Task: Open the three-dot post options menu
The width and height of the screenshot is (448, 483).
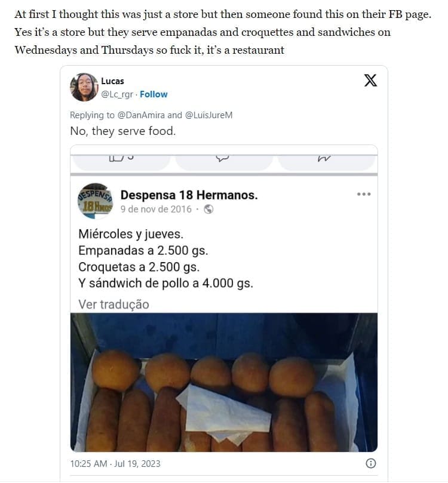Action: (364, 194)
